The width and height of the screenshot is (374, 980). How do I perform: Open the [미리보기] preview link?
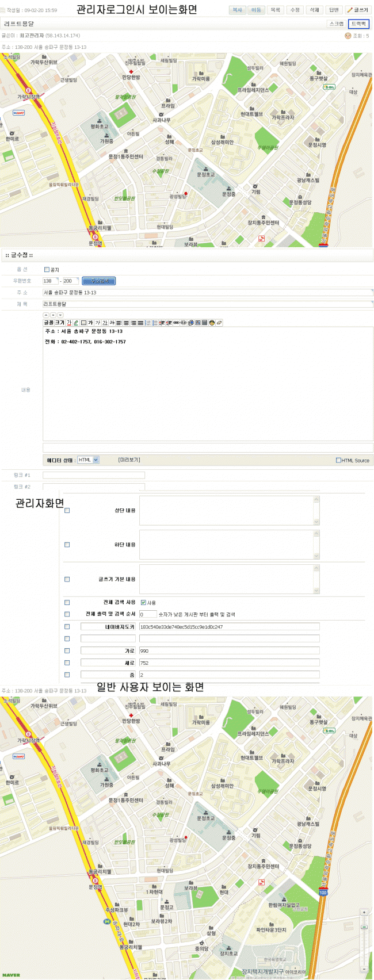pos(129,460)
